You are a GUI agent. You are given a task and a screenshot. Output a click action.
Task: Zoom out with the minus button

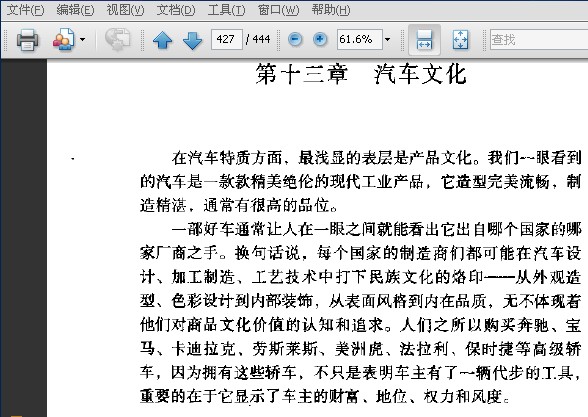click(295, 39)
